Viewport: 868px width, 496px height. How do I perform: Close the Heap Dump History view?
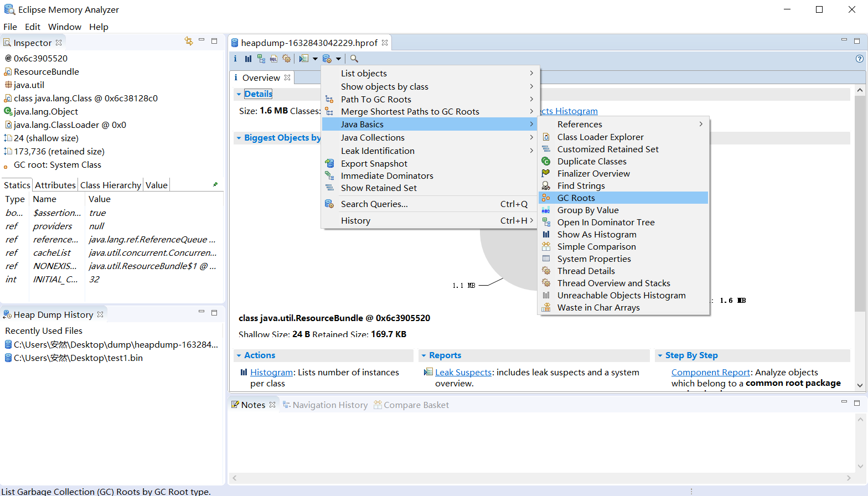(100, 314)
